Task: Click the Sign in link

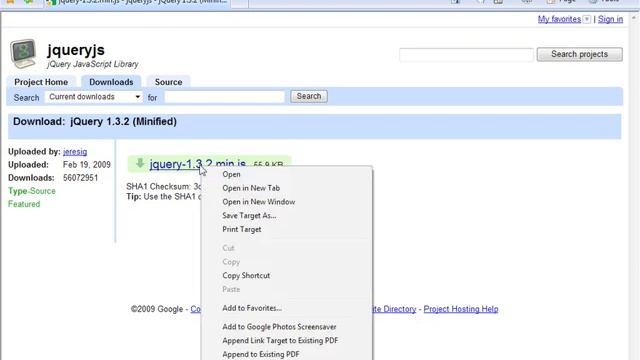Action: (x=610, y=19)
